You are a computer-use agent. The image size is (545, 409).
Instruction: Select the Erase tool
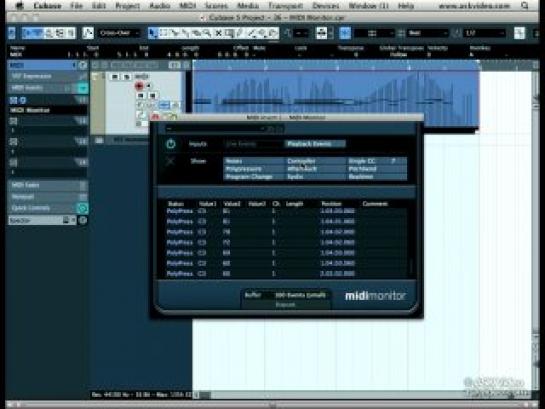click(197, 33)
